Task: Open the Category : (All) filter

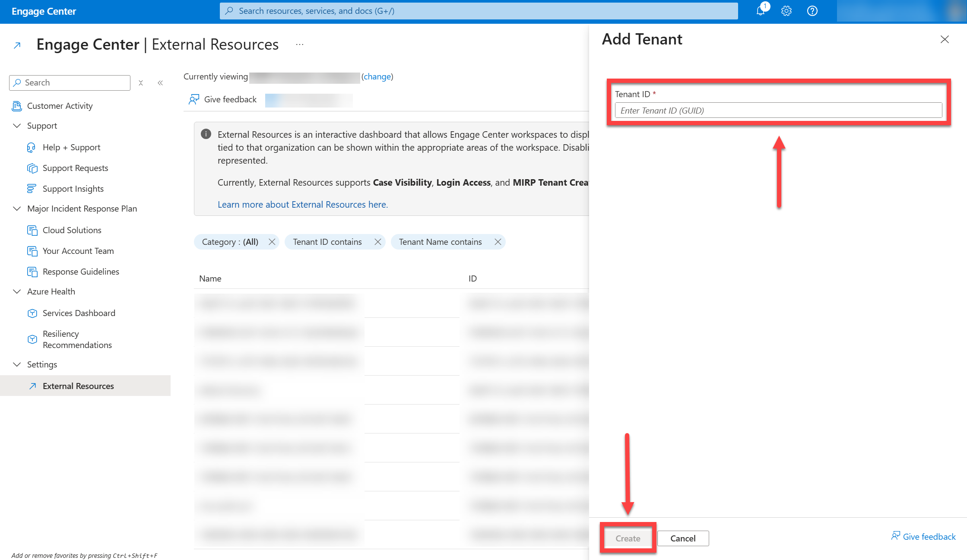Action: 230,242
